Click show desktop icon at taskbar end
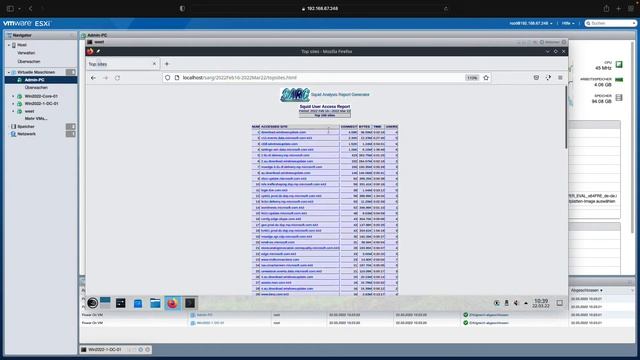640x360 pixels. pyautogui.click(x=560, y=303)
